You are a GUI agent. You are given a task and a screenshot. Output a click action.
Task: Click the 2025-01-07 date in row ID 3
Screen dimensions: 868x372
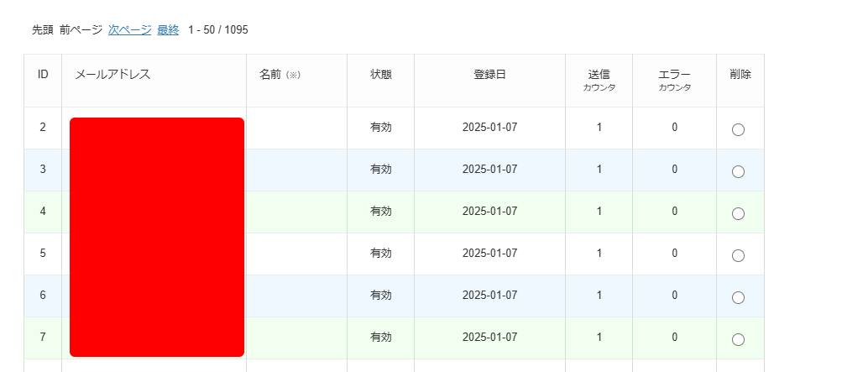(x=490, y=170)
